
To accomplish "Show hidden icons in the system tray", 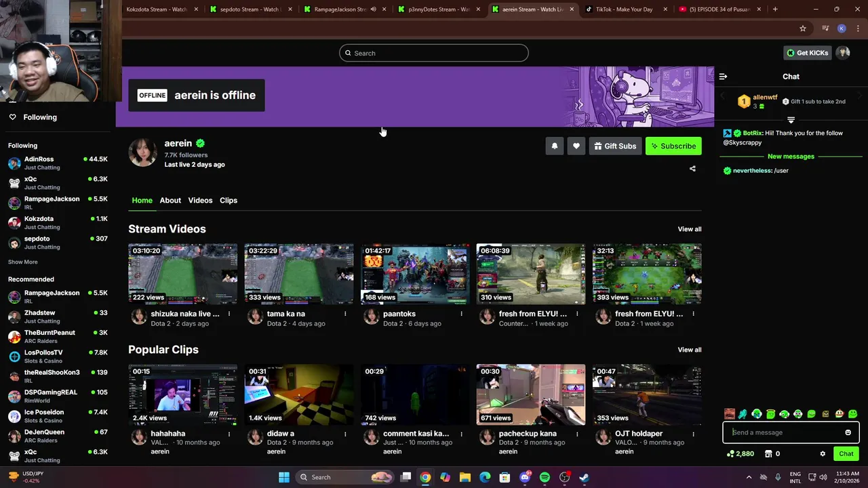I will tap(749, 477).
